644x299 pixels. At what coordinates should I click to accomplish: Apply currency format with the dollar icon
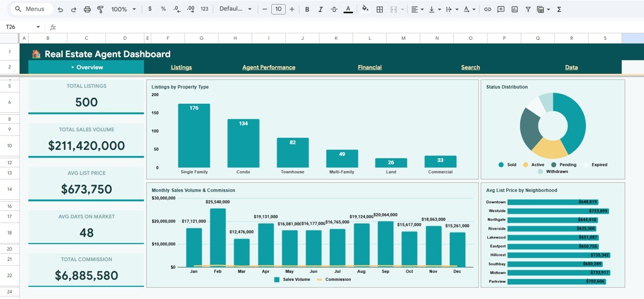(150, 9)
